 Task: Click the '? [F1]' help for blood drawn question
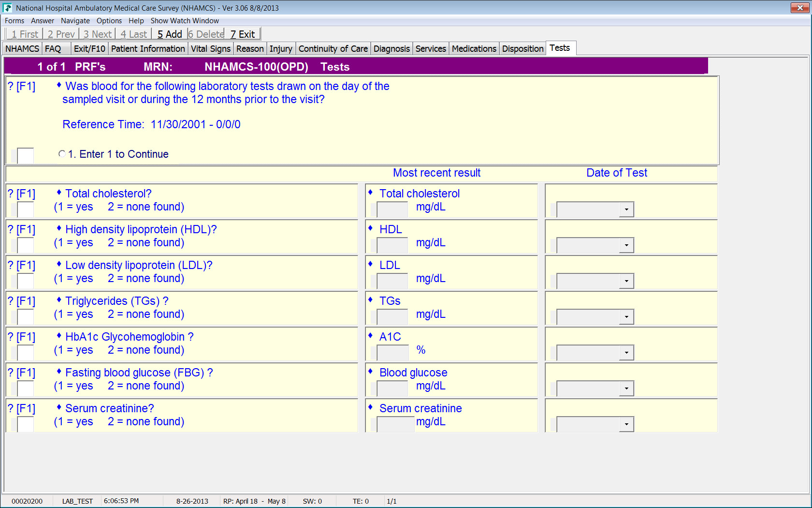[x=22, y=86]
